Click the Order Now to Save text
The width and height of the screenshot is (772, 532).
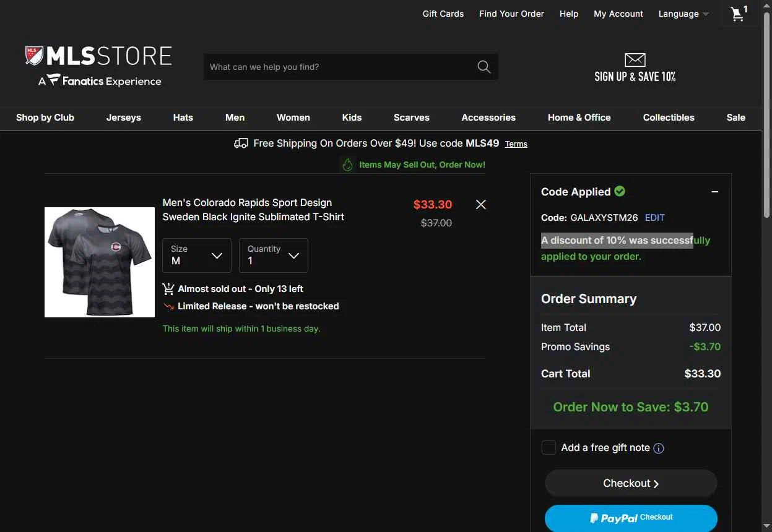(x=631, y=407)
